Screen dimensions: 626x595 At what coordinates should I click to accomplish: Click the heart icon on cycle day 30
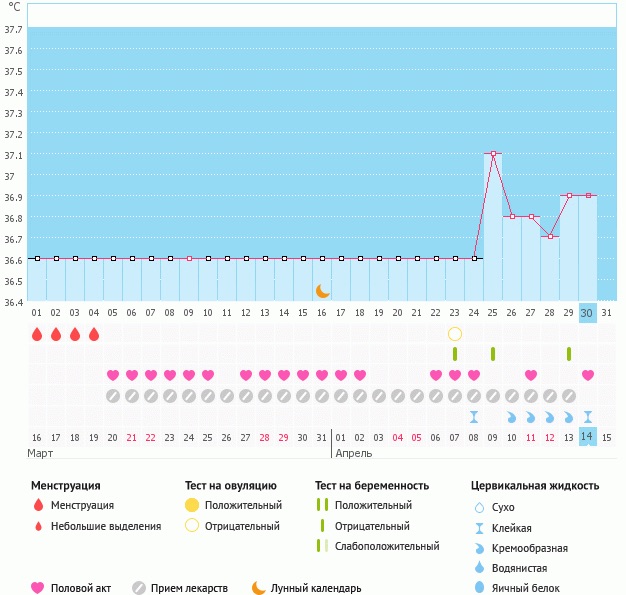click(588, 375)
